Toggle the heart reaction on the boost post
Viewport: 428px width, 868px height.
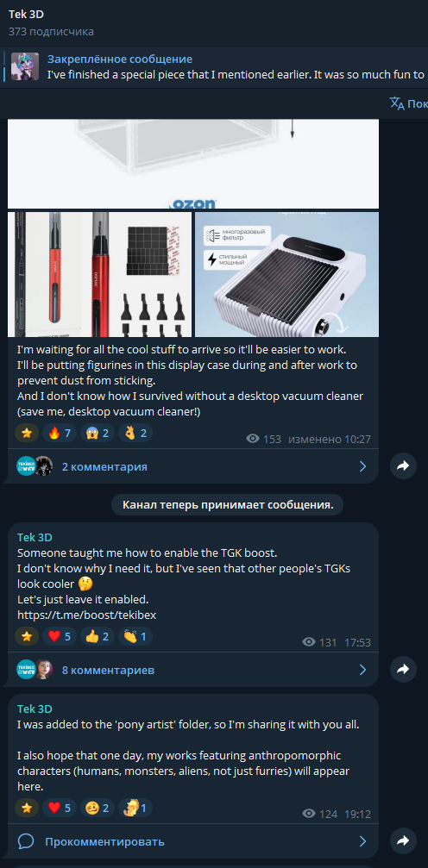tap(60, 637)
